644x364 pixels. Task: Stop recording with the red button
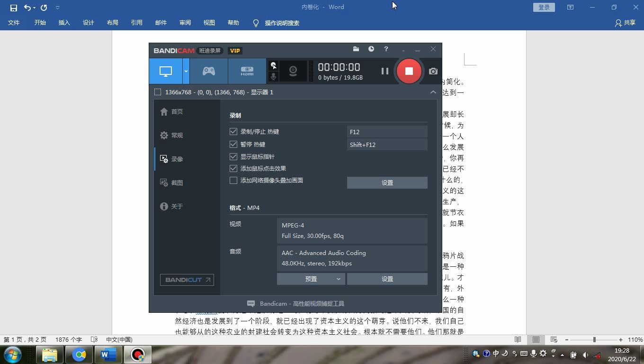click(x=409, y=71)
